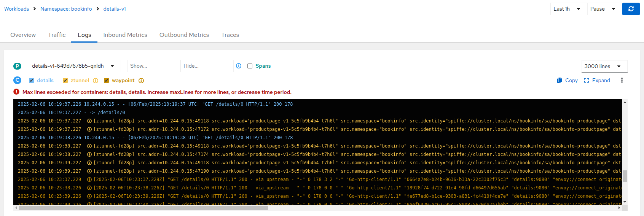
Task: Click the Expand fullscreen icon
Action: click(x=587, y=80)
